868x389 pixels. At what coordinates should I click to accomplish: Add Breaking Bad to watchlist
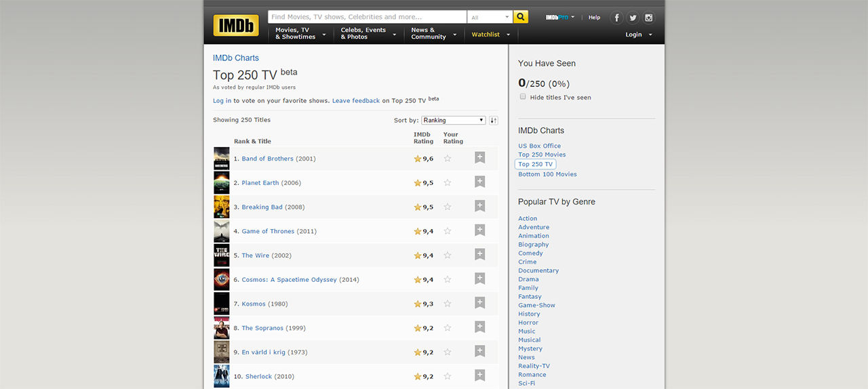(x=479, y=207)
